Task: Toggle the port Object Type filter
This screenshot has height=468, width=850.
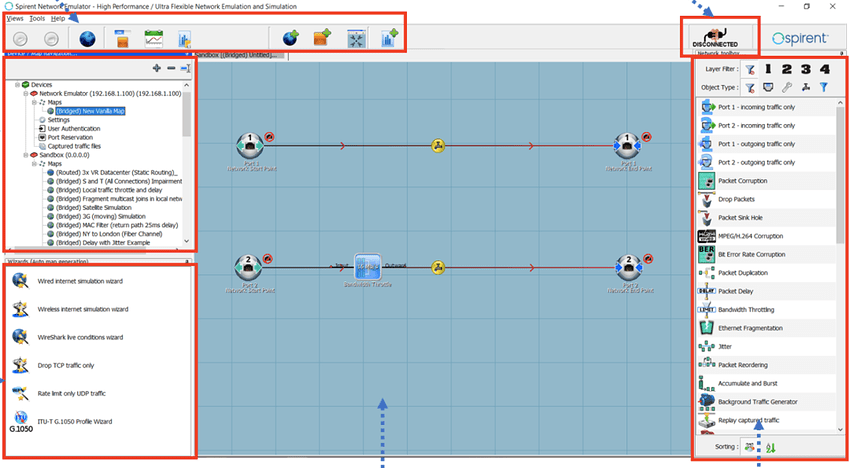Action: [x=768, y=87]
